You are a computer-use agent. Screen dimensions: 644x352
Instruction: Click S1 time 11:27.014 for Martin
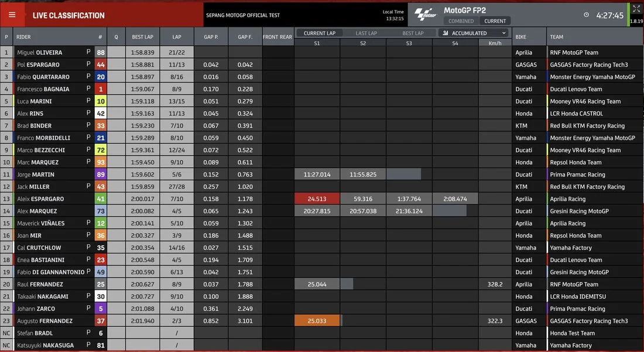(x=317, y=174)
